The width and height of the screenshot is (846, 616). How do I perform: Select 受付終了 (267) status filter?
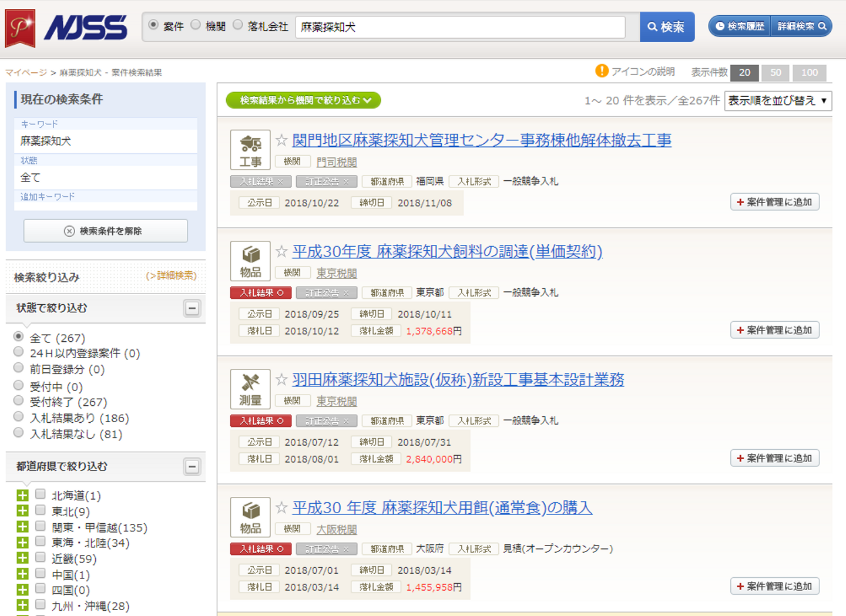point(19,400)
